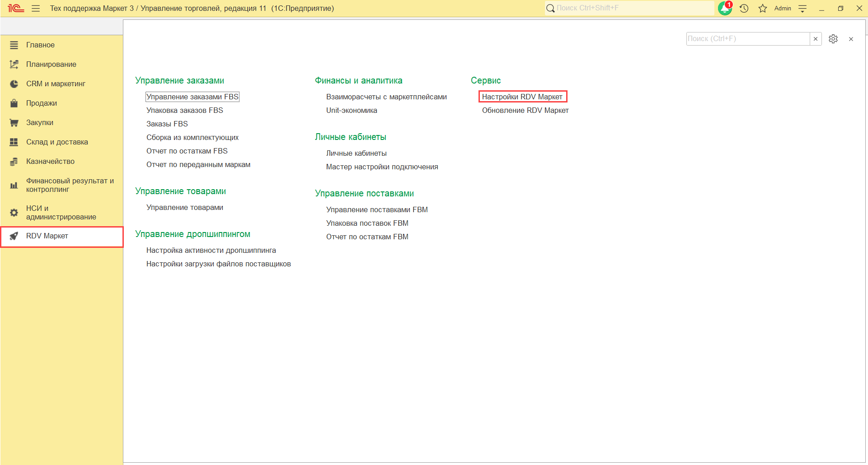Screen dimensions: 868x465
Task: Open Управление заказами FBS
Action: pyautogui.click(x=192, y=97)
